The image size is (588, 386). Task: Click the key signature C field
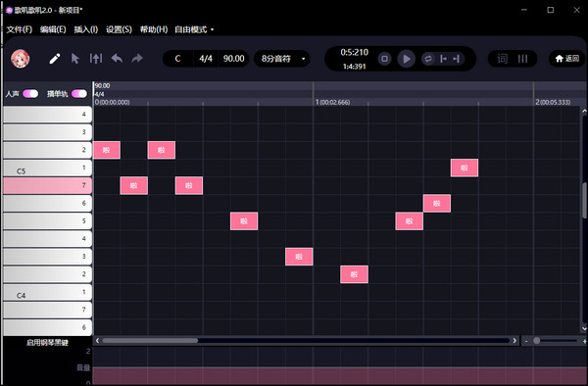[x=177, y=59]
